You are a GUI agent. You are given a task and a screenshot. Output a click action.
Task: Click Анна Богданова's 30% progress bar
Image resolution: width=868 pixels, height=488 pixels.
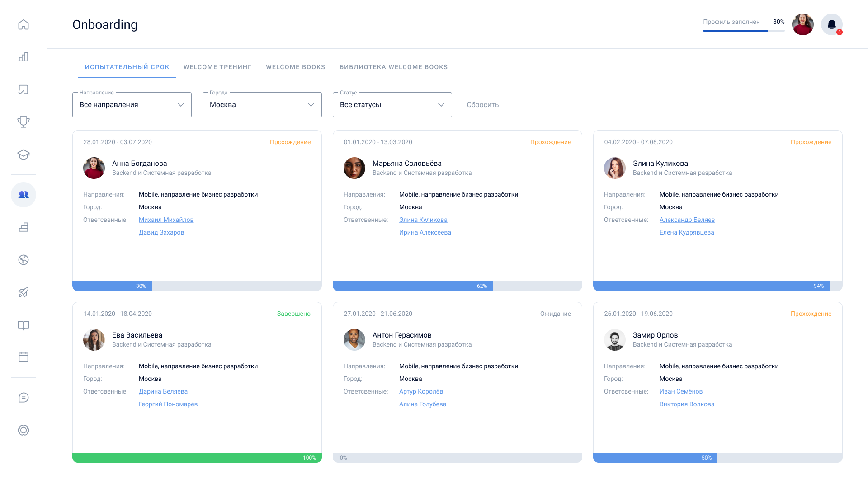pos(197,286)
